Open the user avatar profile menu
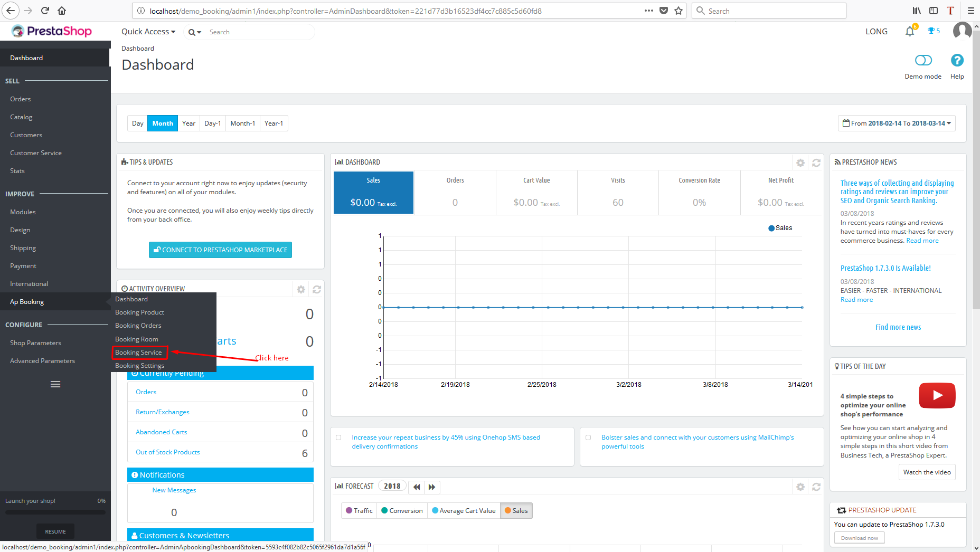Viewport: 980px width, 552px height. click(x=962, y=31)
